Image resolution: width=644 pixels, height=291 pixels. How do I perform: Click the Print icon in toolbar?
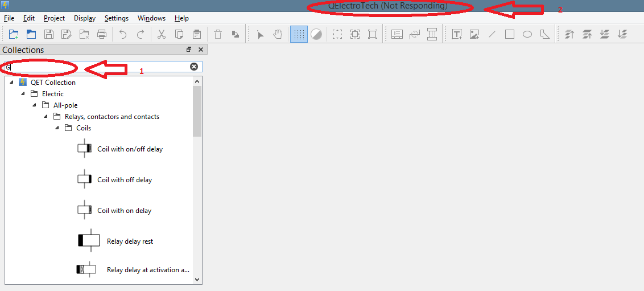(102, 34)
